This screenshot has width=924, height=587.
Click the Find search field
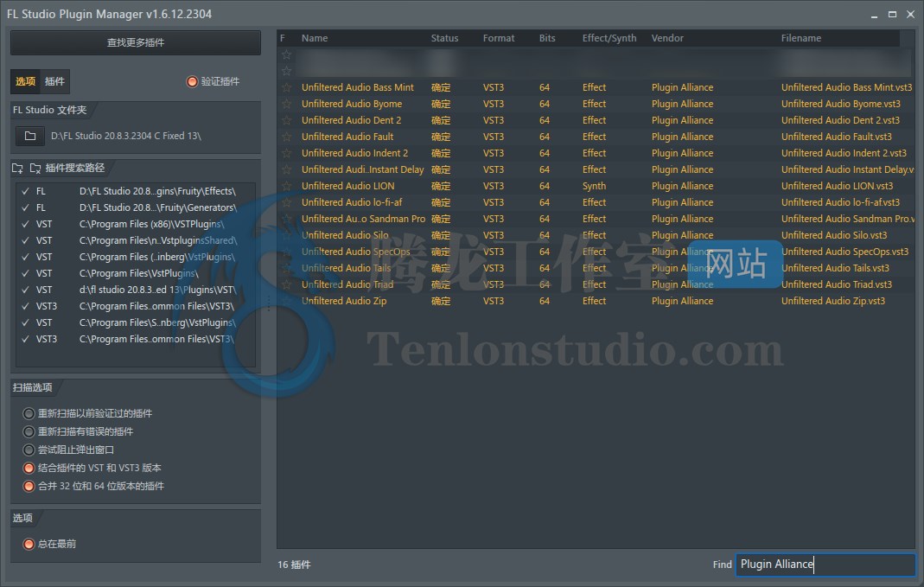click(x=825, y=565)
